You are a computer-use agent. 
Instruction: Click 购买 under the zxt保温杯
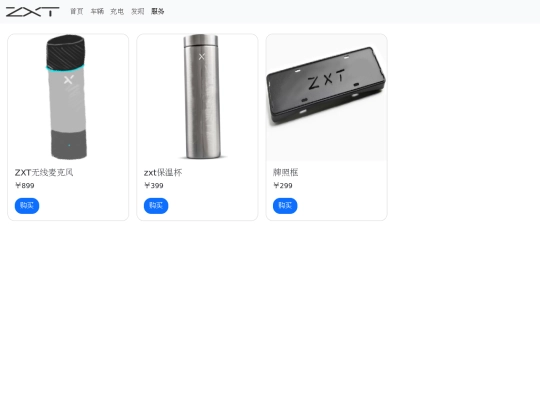click(x=156, y=206)
